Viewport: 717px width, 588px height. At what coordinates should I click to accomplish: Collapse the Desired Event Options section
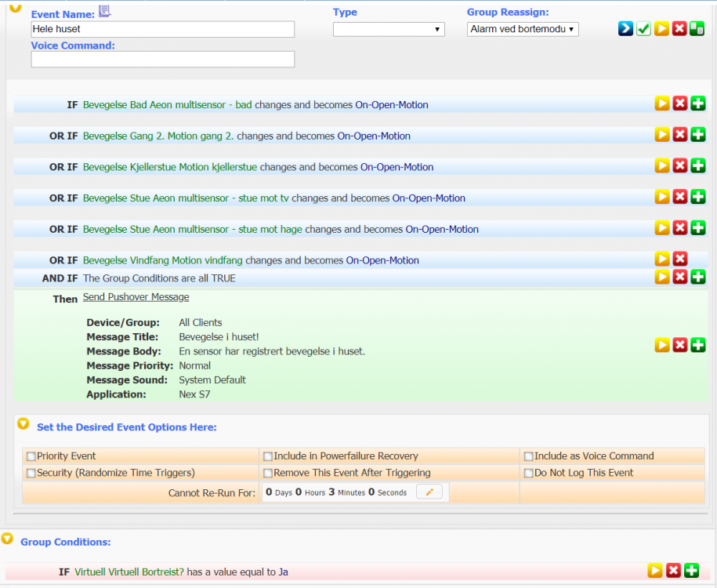pyautogui.click(x=24, y=424)
